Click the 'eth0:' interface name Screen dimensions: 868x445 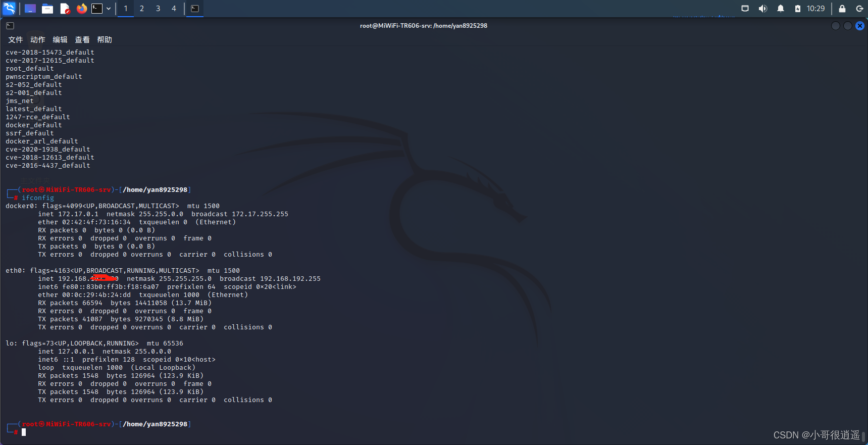pos(16,271)
